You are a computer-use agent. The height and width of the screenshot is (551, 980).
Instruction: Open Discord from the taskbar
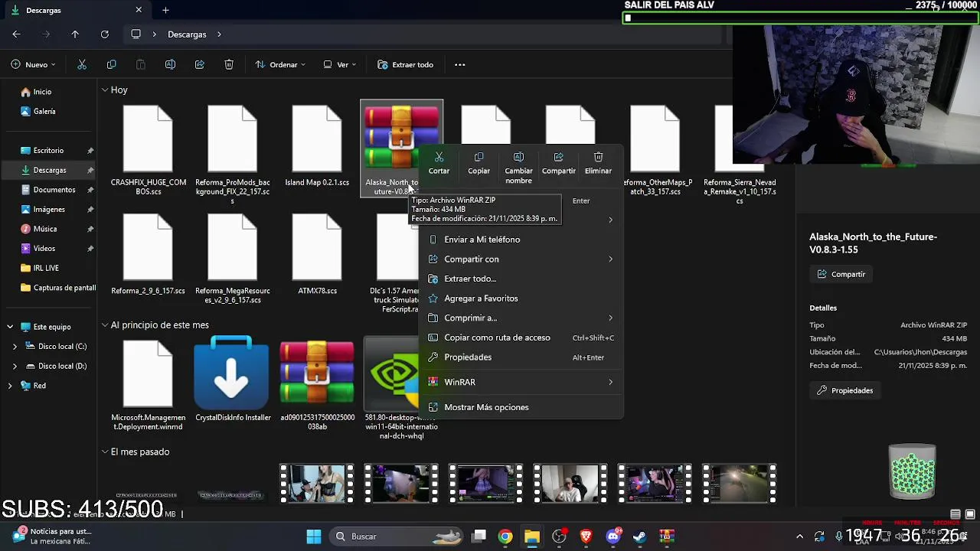point(612,536)
